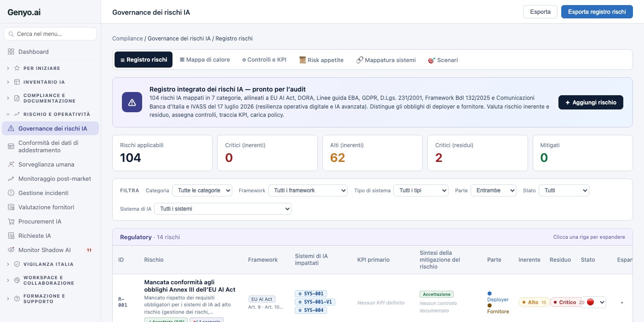
Task: Click the search icon in menu search
Action: click(x=11, y=34)
